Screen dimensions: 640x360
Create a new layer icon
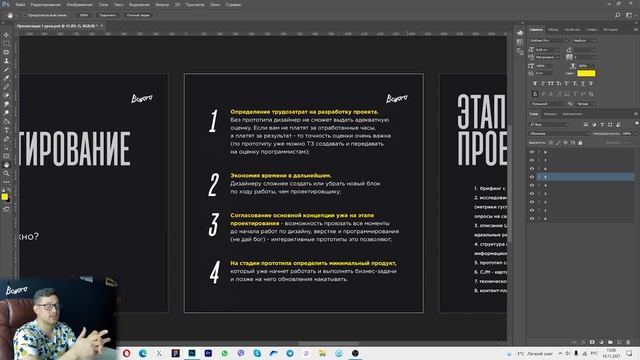click(619, 342)
